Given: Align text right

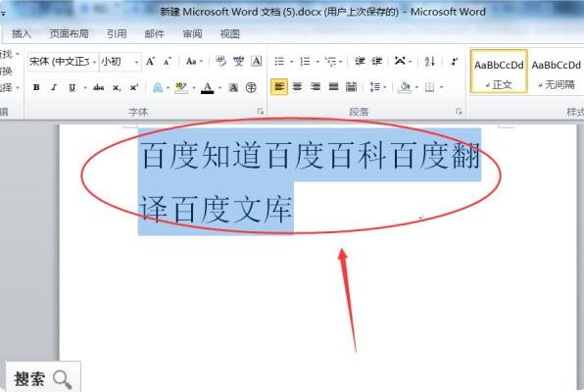Looking at the screenshot, I should tap(316, 87).
